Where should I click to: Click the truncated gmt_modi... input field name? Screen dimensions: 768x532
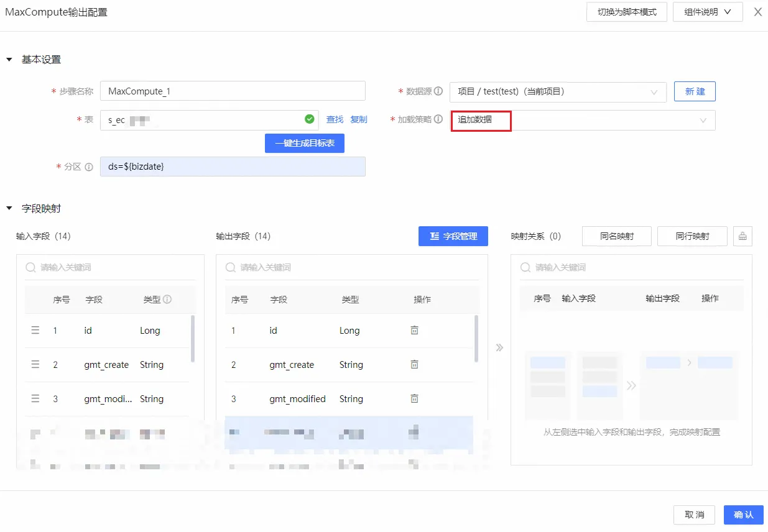[x=108, y=399]
